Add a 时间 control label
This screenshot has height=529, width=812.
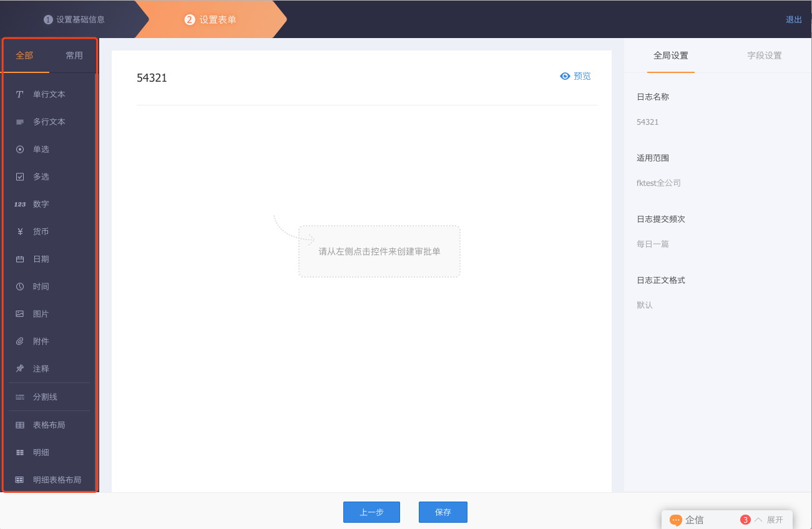click(x=41, y=287)
